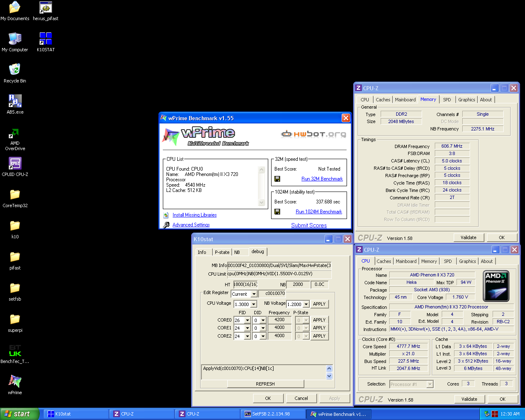Open the CORE0 DID dropdown

[x=263, y=320]
